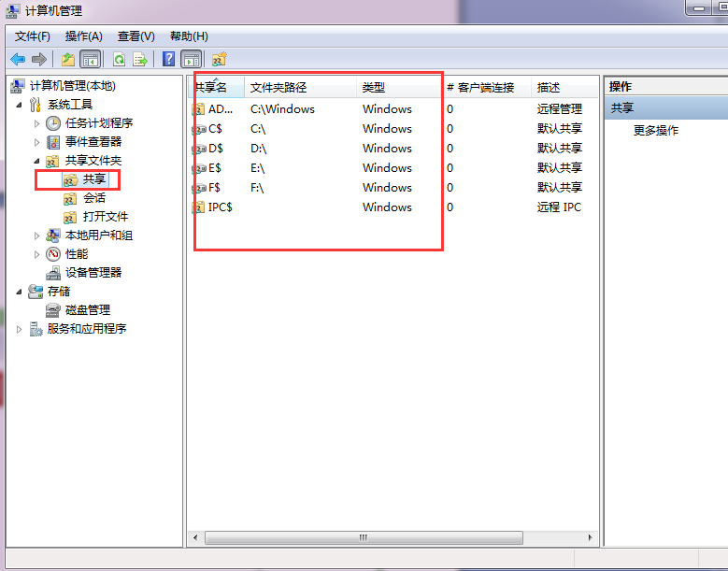Open the 查看(V) menu
The image size is (728, 571).
[136, 36]
